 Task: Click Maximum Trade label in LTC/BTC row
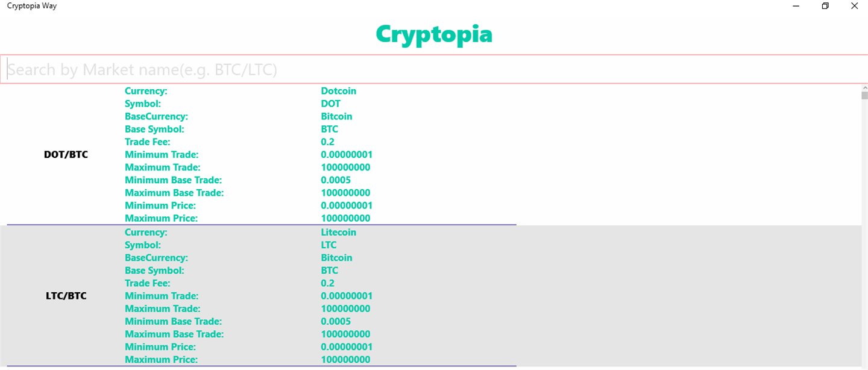tap(163, 309)
